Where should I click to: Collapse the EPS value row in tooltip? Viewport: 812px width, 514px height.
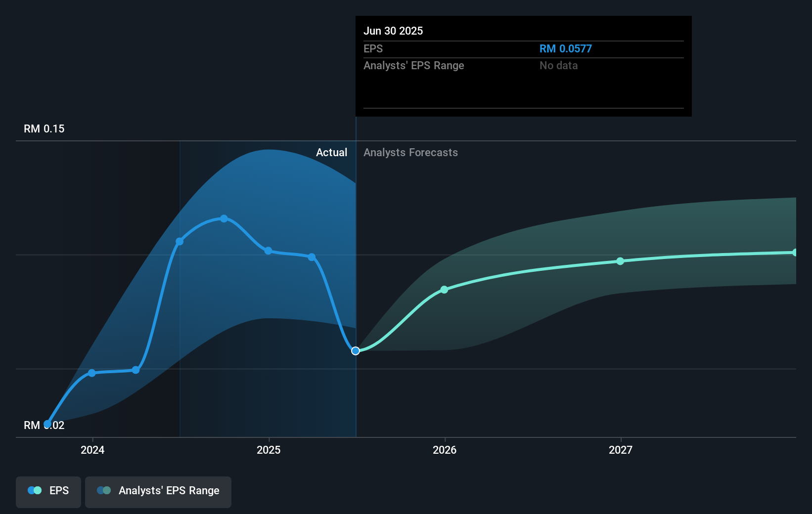[x=373, y=48]
